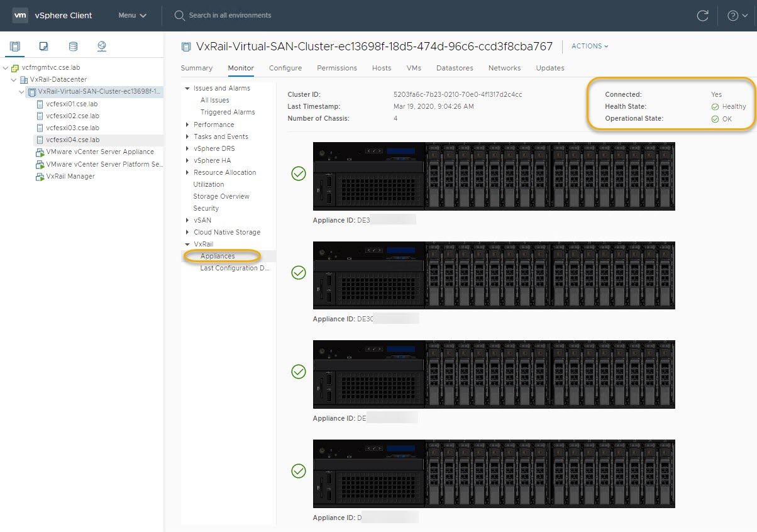Screen dimensions: 757x532
Task: Open the VMs and Templates inventory icon
Action: point(44,47)
